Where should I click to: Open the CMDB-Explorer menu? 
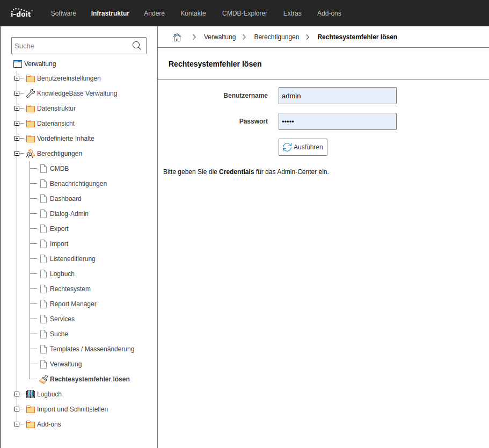pos(244,13)
